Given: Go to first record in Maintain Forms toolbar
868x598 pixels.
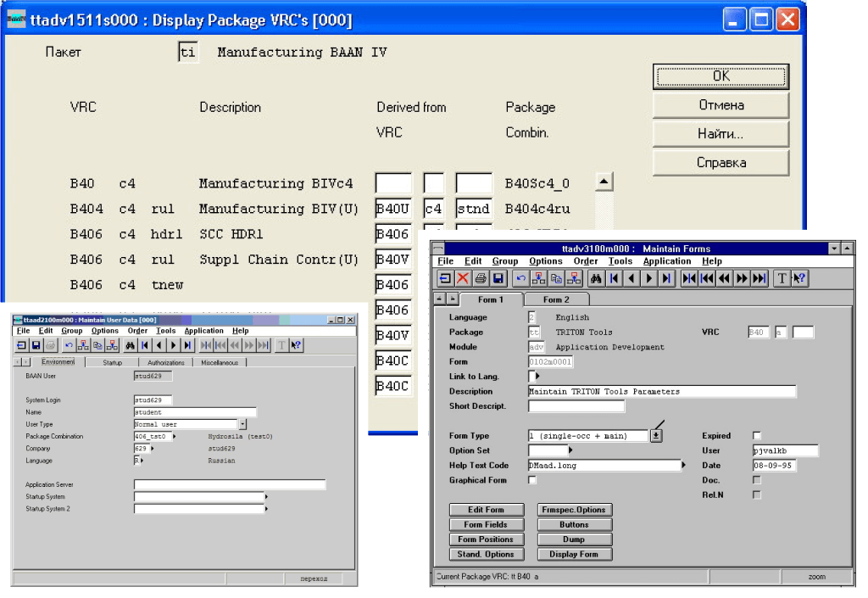Looking at the screenshot, I should pyautogui.click(x=614, y=278).
